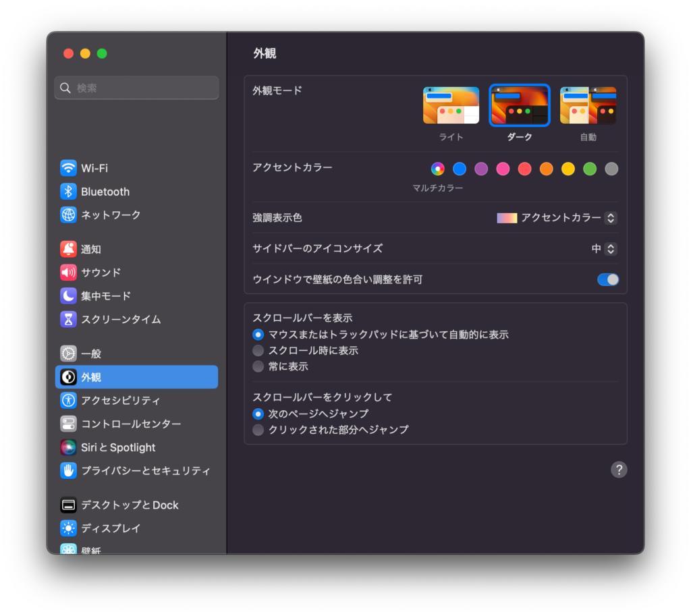Switch to サウンド settings
The height and width of the screenshot is (616, 691).
(x=101, y=273)
